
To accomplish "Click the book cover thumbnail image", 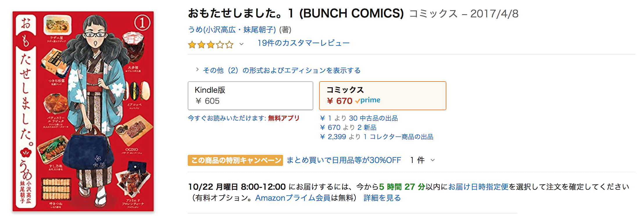I will point(83,111).
